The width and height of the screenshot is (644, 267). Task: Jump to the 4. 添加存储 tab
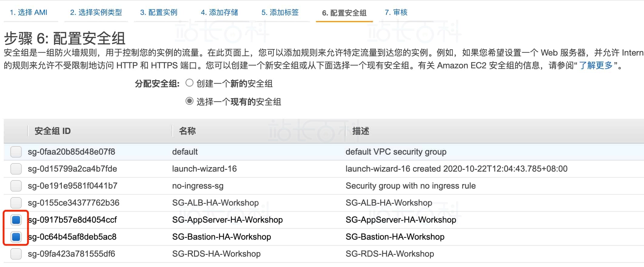(x=219, y=12)
